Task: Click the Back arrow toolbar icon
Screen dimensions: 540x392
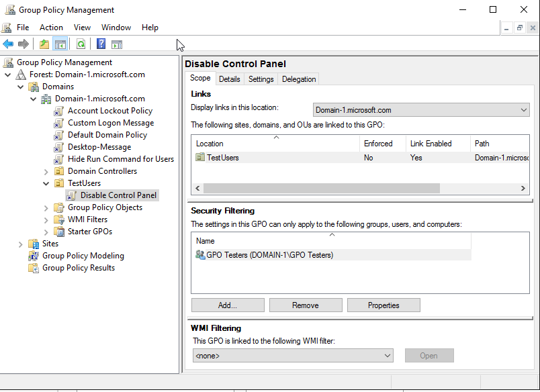Action: click(8, 44)
